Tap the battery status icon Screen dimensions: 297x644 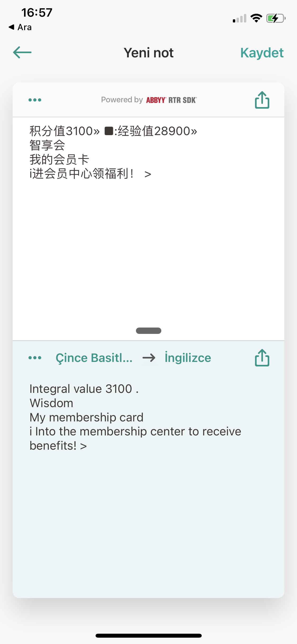[276, 18]
